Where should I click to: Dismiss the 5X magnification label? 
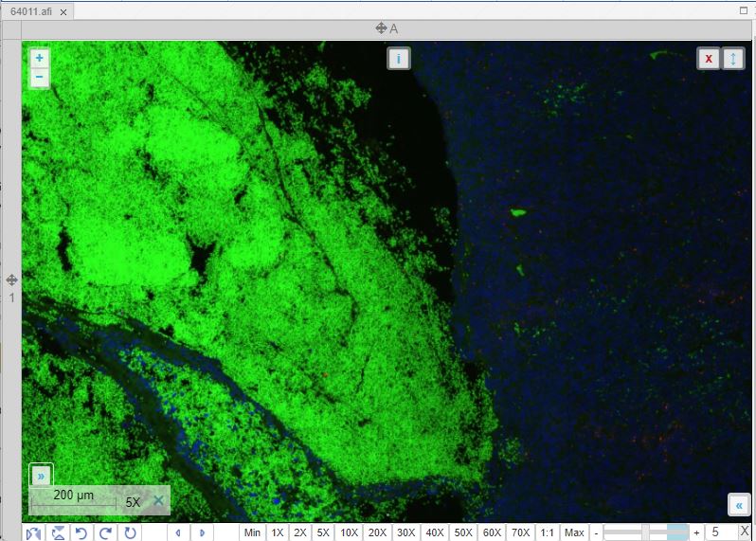158,500
